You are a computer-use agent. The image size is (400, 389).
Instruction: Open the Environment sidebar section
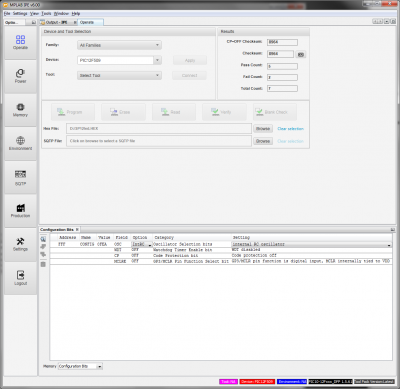(x=20, y=144)
